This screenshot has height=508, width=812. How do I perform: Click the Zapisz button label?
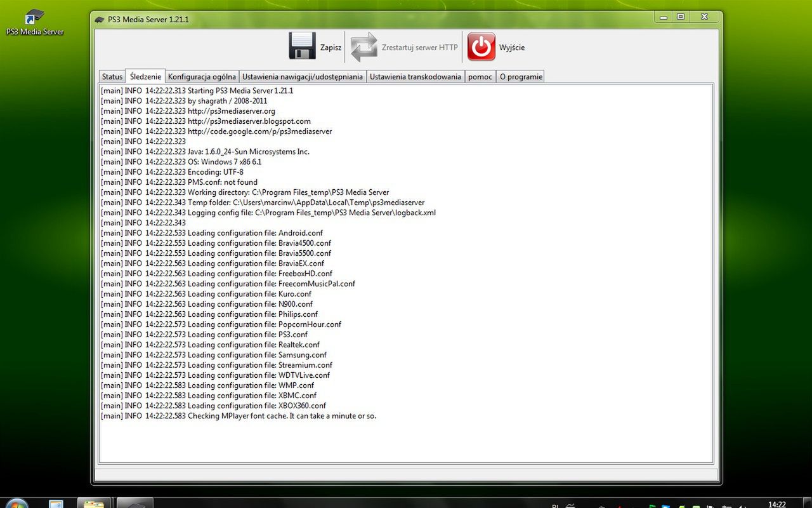pyautogui.click(x=331, y=48)
